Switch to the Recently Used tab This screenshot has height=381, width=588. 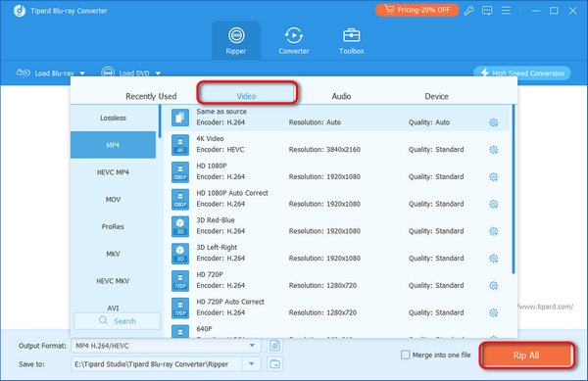coord(151,96)
